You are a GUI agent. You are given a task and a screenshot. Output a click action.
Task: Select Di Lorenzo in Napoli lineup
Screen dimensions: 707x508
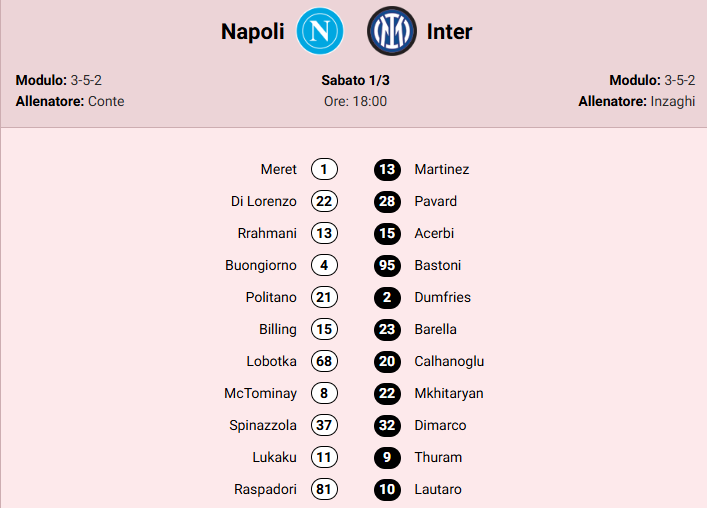point(264,201)
